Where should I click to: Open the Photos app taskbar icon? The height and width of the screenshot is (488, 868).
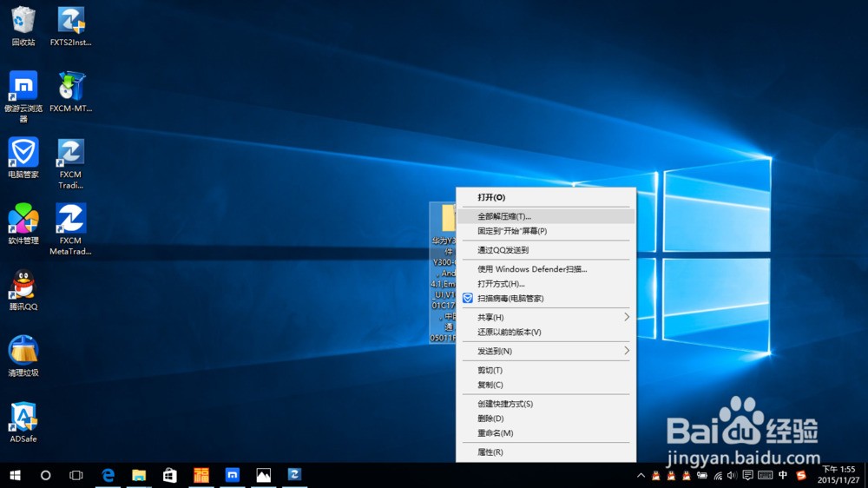tap(264, 475)
